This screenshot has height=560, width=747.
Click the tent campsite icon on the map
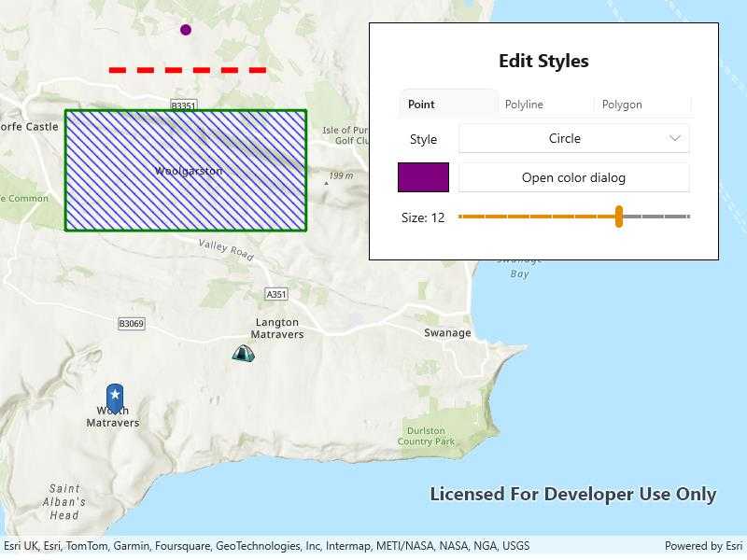(243, 353)
